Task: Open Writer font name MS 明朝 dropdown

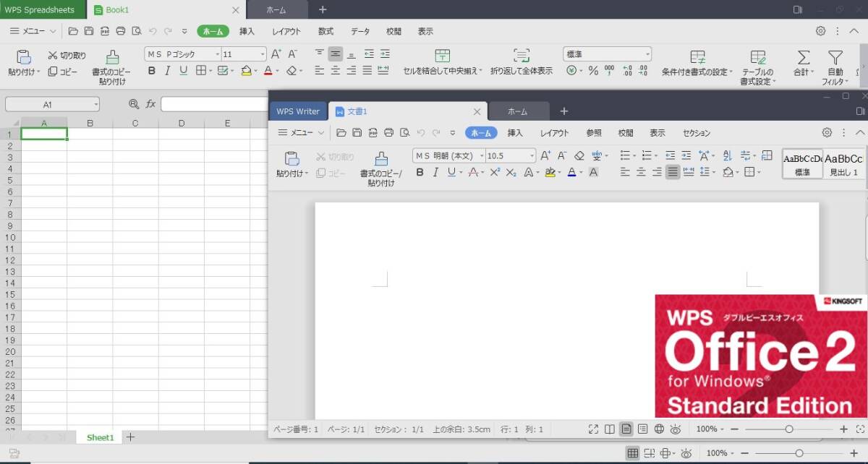Action: click(x=481, y=156)
